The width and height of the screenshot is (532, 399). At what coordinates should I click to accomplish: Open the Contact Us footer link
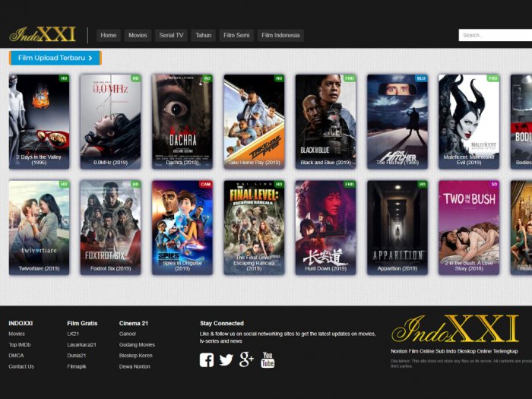[x=21, y=366]
